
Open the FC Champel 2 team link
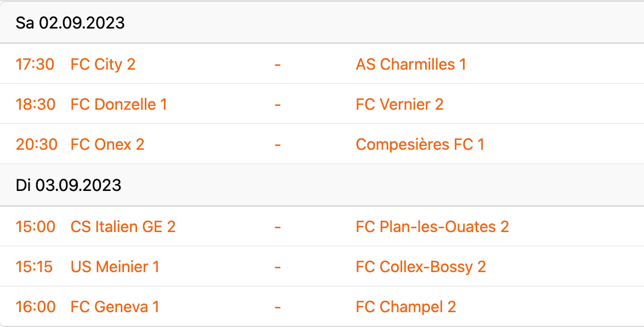click(x=405, y=307)
